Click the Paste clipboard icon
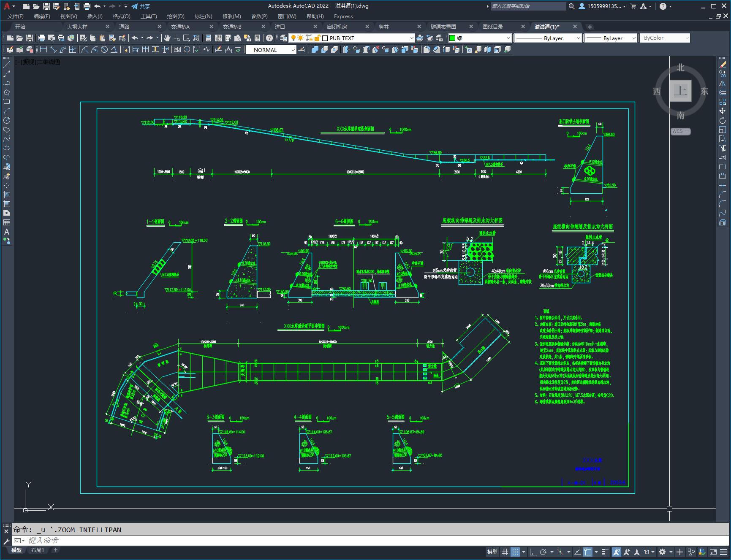Screen dimensions: 731x560 coord(102,38)
